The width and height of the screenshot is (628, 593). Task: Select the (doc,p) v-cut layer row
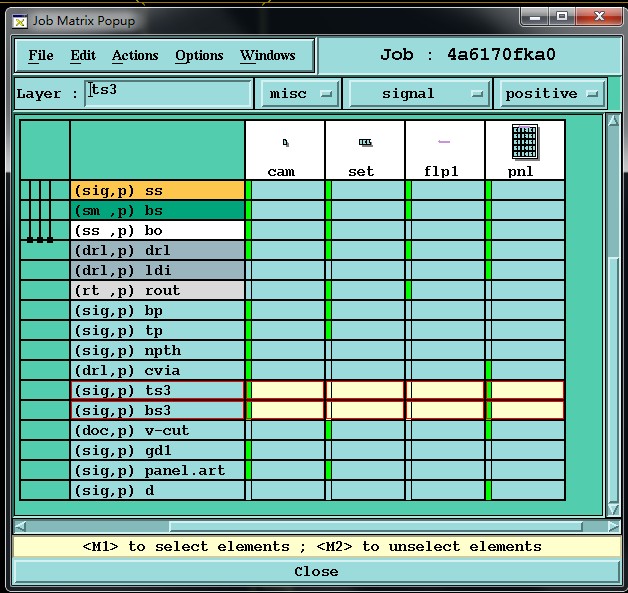point(157,430)
